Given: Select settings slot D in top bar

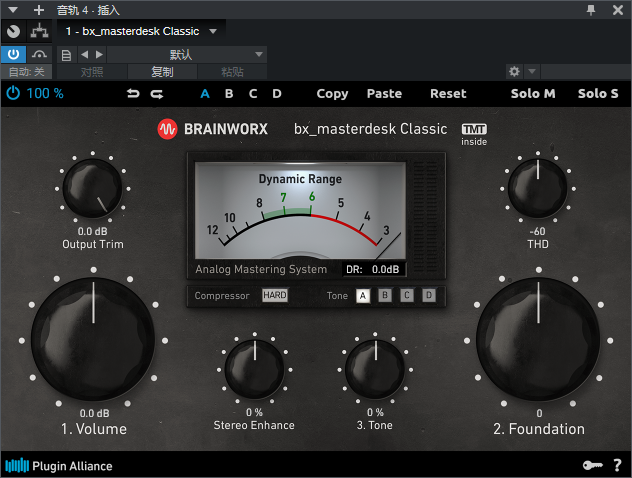Looking at the screenshot, I should pos(276,94).
